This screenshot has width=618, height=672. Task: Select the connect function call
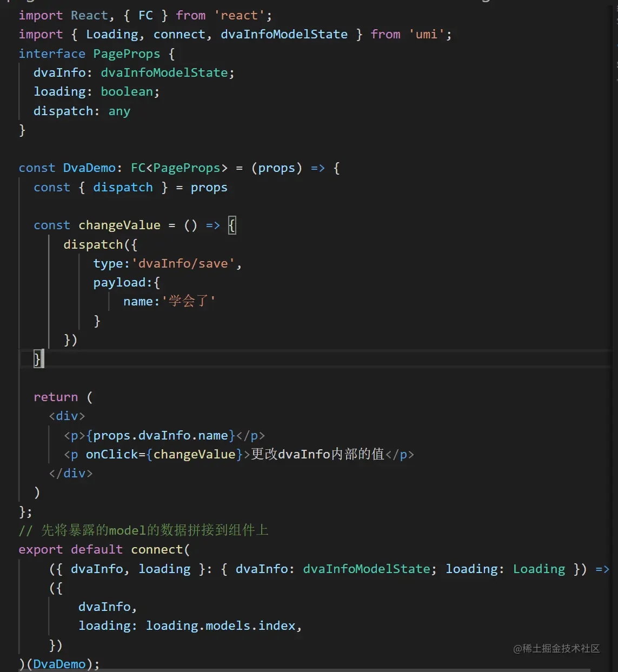coord(157,549)
